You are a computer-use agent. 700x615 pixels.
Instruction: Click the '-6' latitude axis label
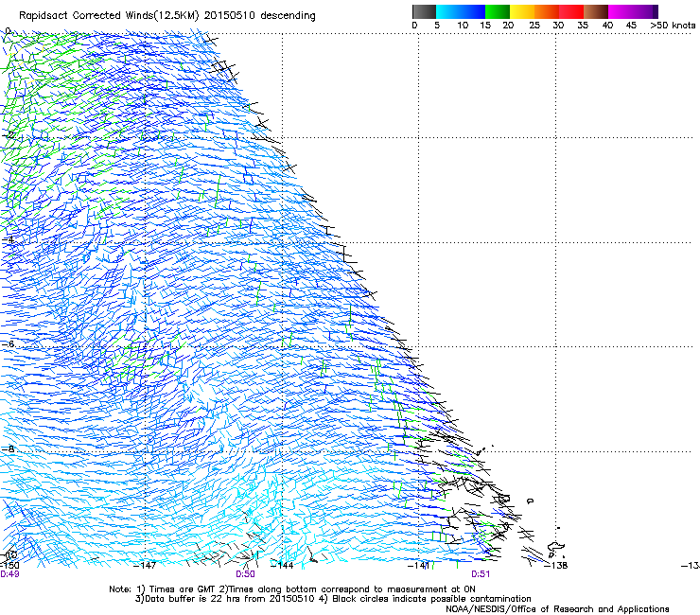coord(8,344)
